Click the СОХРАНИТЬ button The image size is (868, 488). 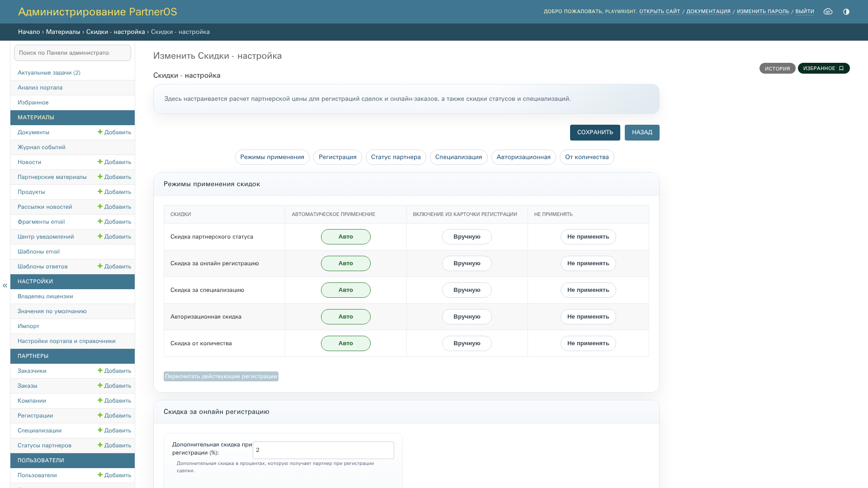(595, 132)
